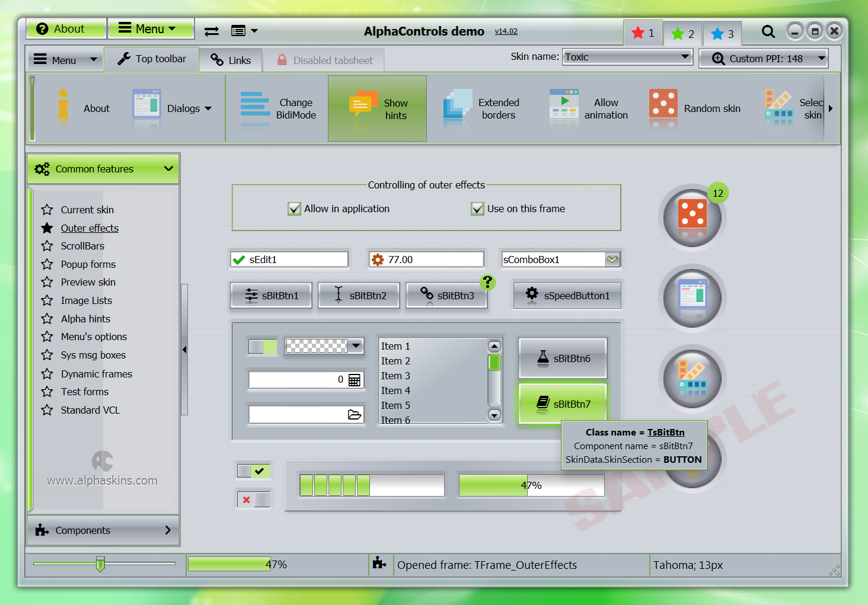This screenshot has height=605, width=868.
Task: Click the search magnifier icon in title bar
Action: [768, 31]
